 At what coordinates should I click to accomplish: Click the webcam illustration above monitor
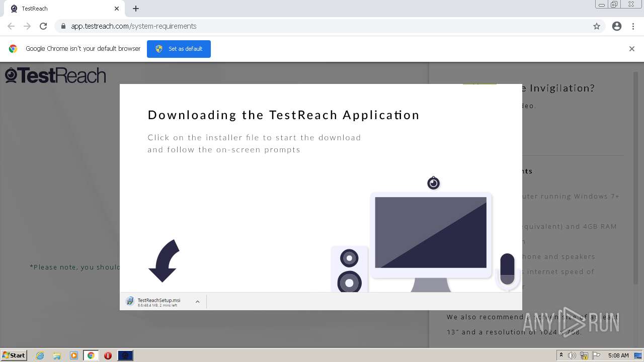[x=433, y=183]
